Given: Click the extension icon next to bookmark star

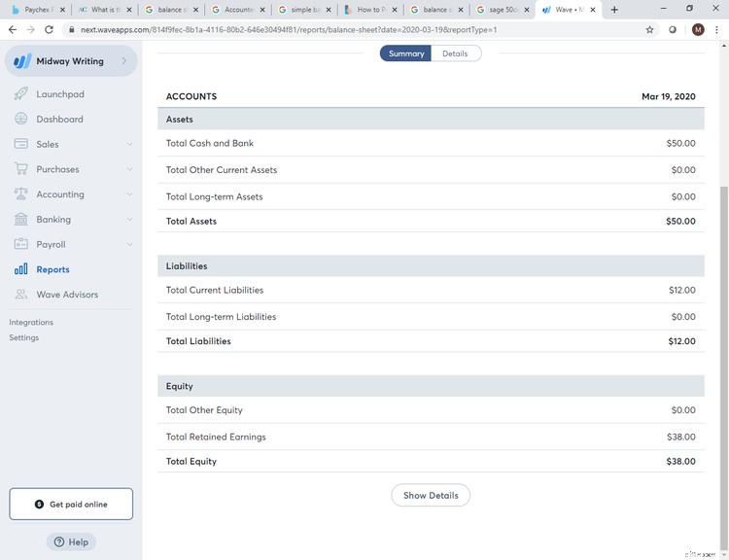Looking at the screenshot, I should click(673, 30).
